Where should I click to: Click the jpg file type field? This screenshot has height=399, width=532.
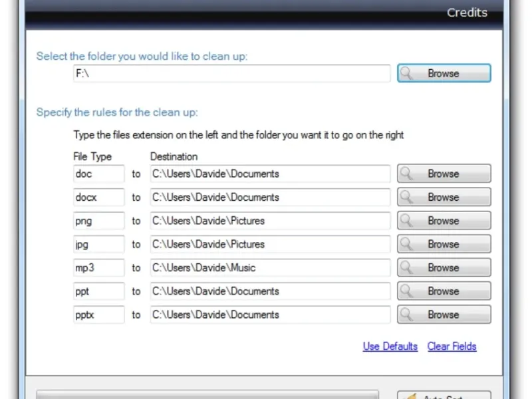[98, 244]
